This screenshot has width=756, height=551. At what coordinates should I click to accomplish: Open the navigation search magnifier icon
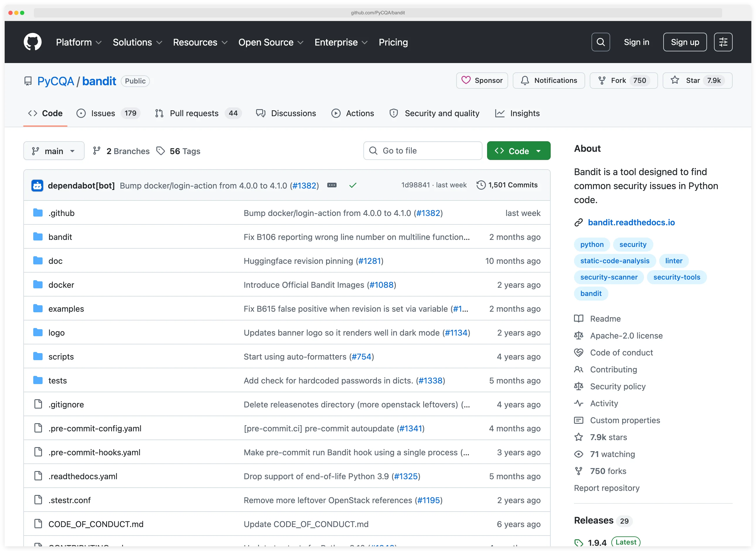click(600, 42)
